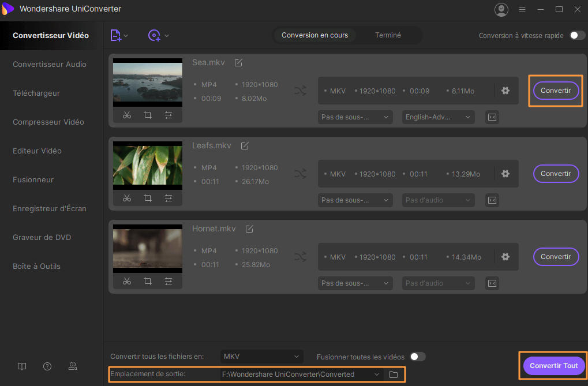The image size is (588, 386).
Task: Switch to the Terminé tab
Action: [388, 35]
